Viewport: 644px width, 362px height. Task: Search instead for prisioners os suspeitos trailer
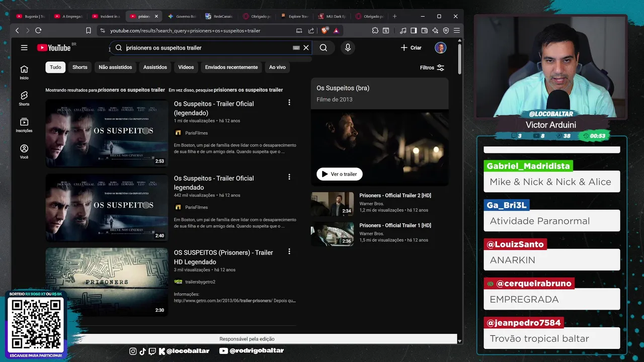coord(248,90)
